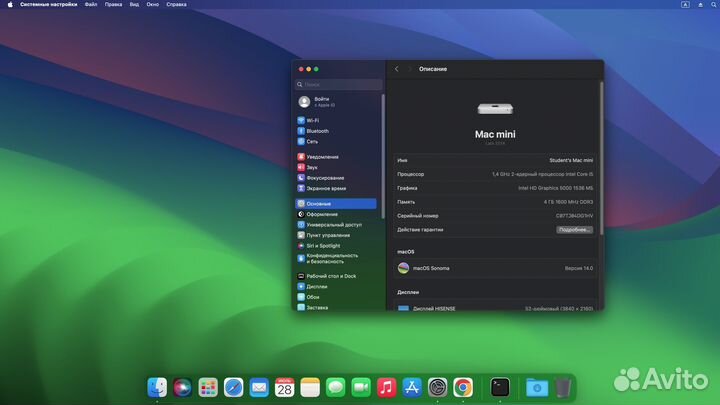The width and height of the screenshot is (720, 405).
Task: Click the Память 4 ГБ row
Action: tap(495, 202)
